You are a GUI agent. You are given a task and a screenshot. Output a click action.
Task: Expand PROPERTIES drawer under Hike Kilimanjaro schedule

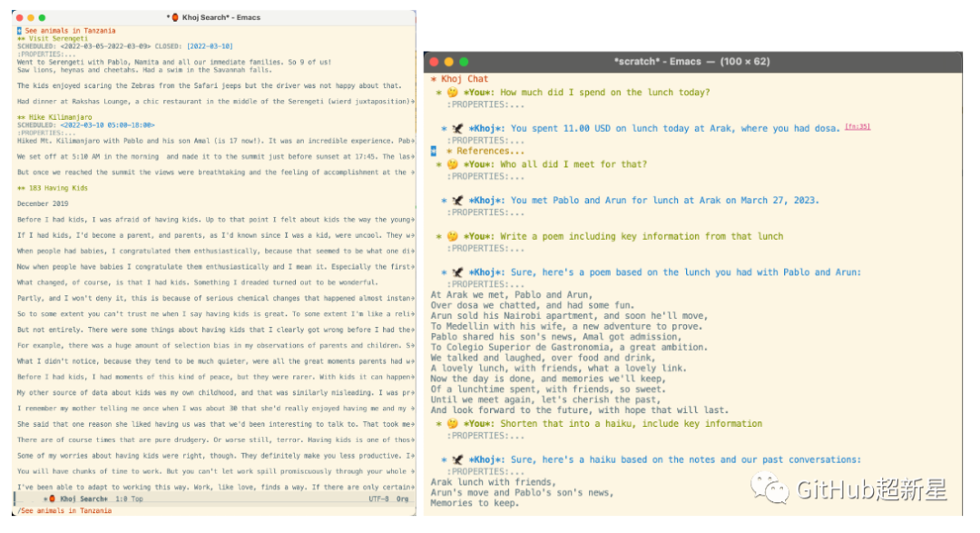pyautogui.click(x=46, y=133)
